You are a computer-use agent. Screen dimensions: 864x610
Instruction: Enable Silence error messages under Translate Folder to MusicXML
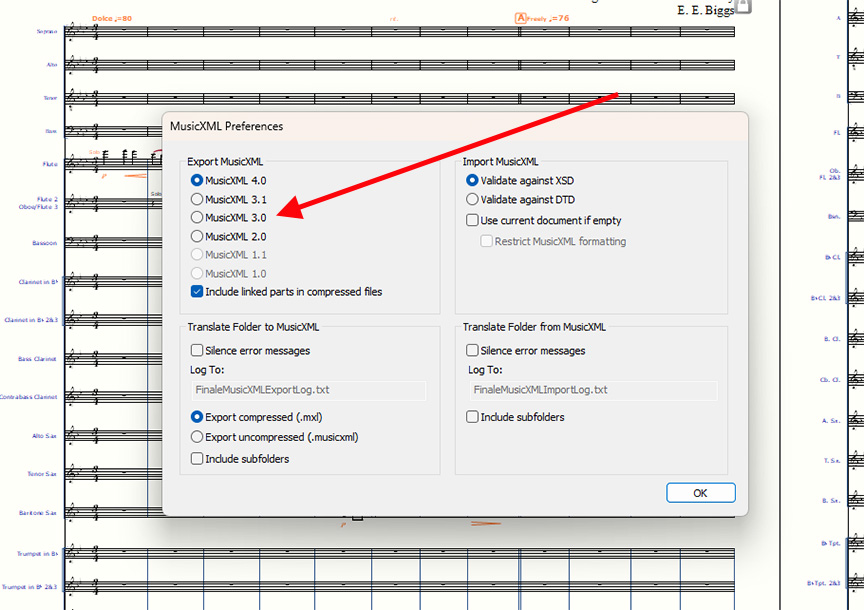tap(197, 351)
